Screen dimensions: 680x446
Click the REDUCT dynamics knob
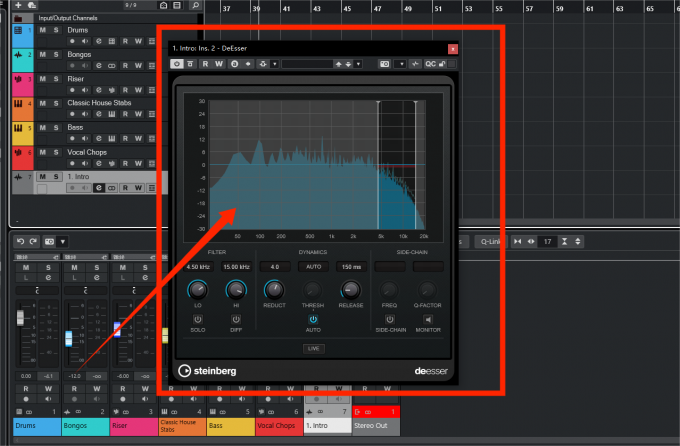[x=275, y=290]
